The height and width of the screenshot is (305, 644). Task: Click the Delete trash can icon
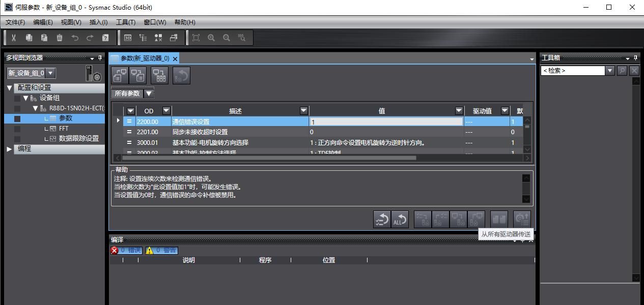[x=60, y=38]
